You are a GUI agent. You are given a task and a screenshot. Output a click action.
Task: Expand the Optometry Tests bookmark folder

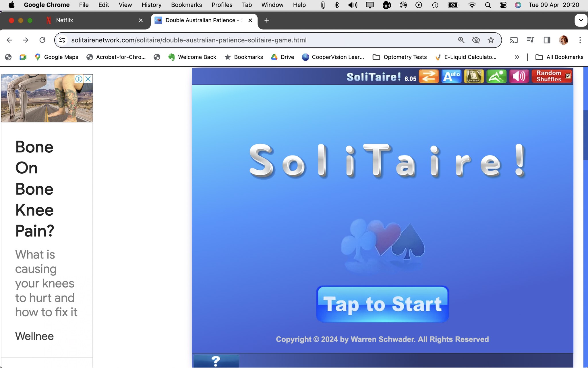point(400,57)
